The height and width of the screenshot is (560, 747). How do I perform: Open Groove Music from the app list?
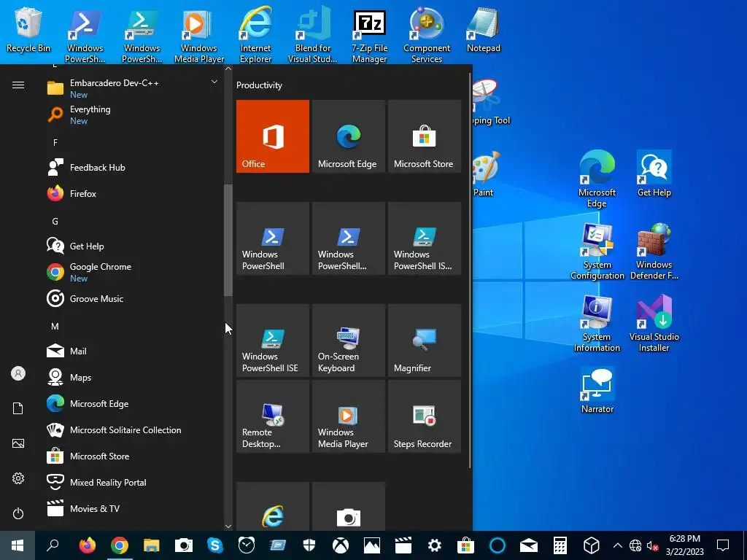click(133, 298)
